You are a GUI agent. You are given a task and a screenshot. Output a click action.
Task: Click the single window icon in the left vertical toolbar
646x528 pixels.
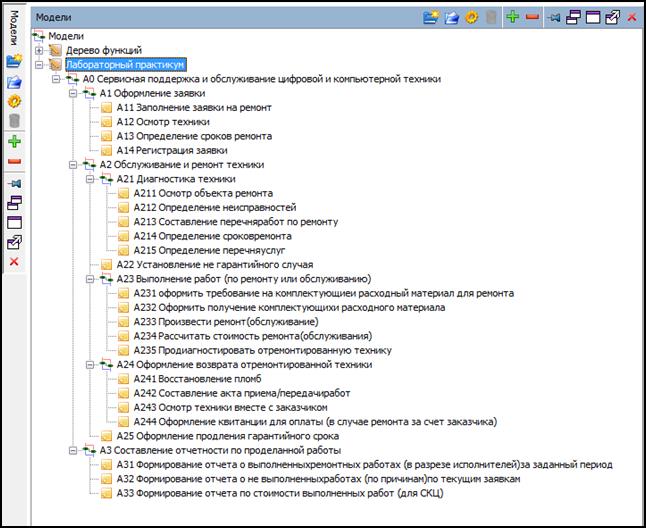pos(14,222)
